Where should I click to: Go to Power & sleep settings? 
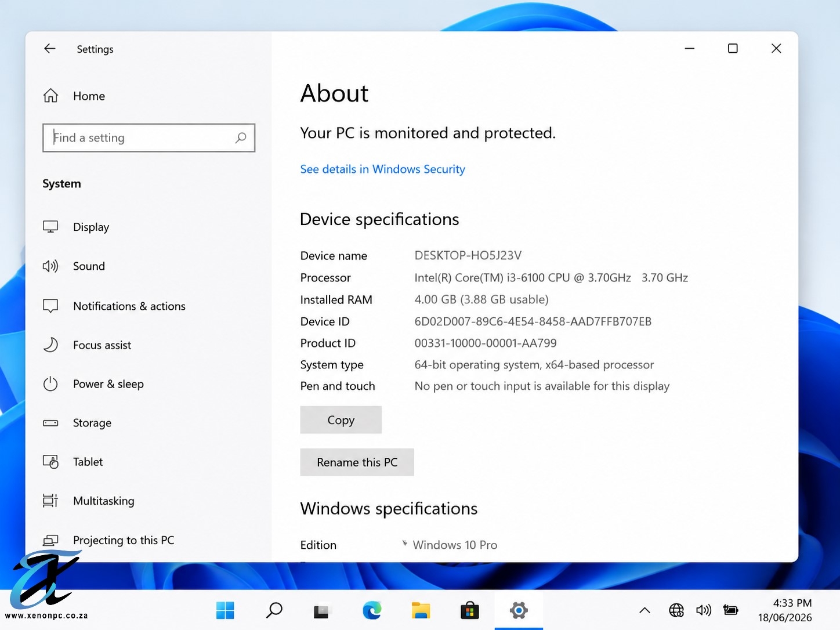coord(93,384)
